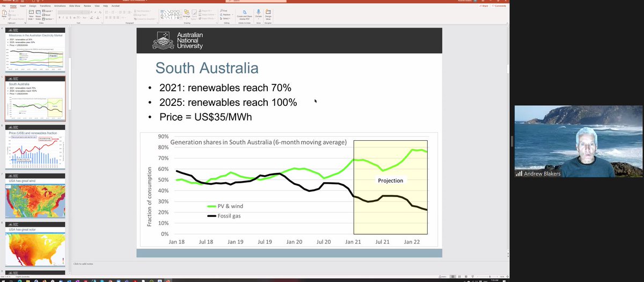Click the South Australia slide title
This screenshot has height=282, width=644.
[x=207, y=68]
